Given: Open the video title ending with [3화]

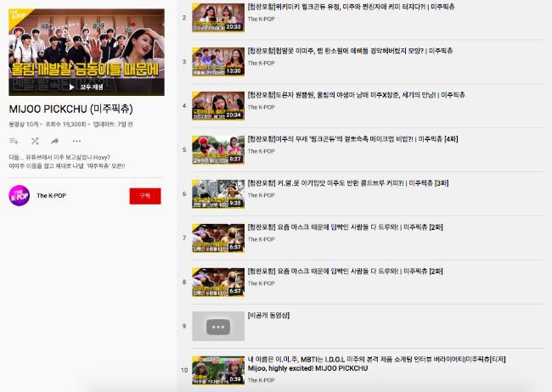Looking at the screenshot, I should [348, 183].
